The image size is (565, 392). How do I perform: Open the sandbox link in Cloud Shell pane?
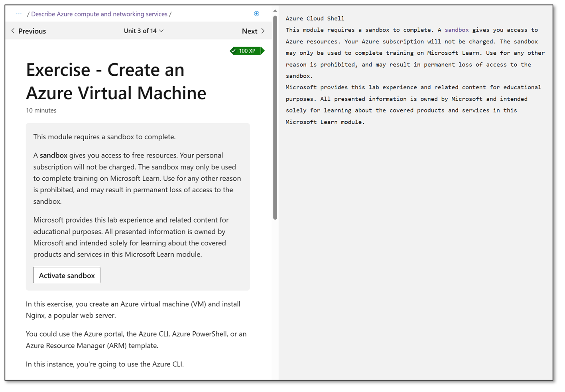tap(457, 30)
